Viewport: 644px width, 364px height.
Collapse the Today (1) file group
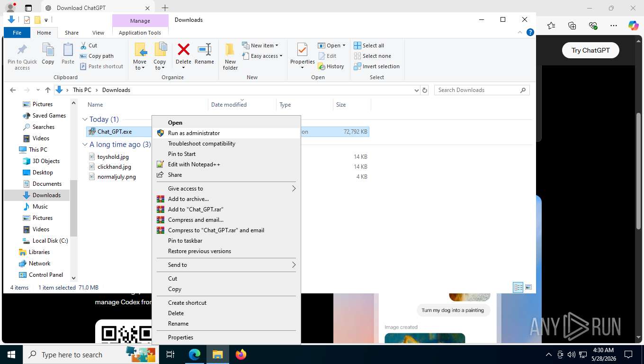click(x=85, y=119)
